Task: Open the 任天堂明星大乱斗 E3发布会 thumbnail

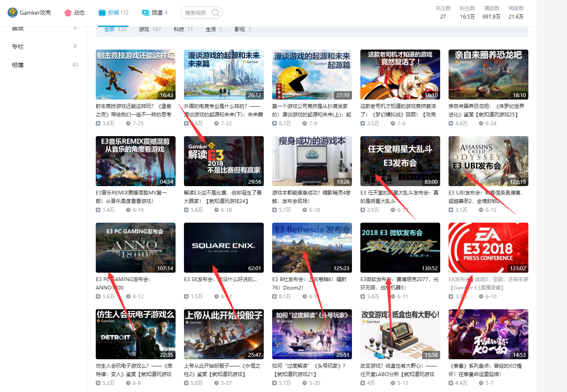Action: click(x=400, y=161)
